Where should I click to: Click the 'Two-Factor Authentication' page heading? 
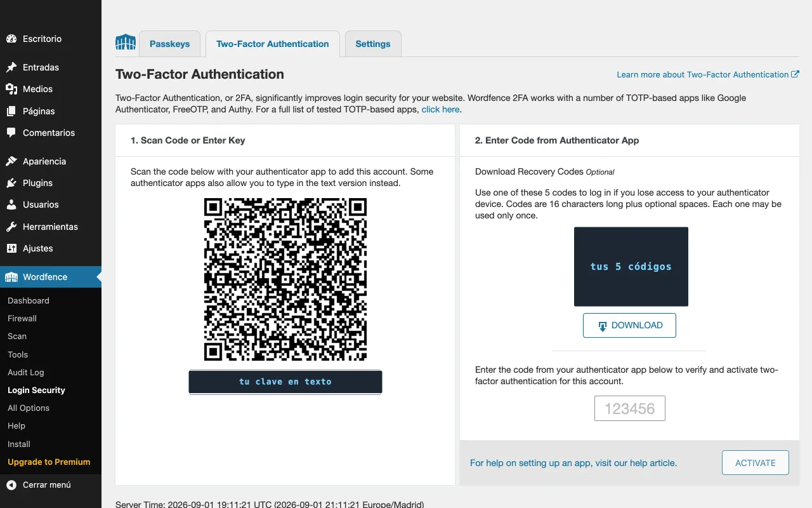[x=200, y=74]
